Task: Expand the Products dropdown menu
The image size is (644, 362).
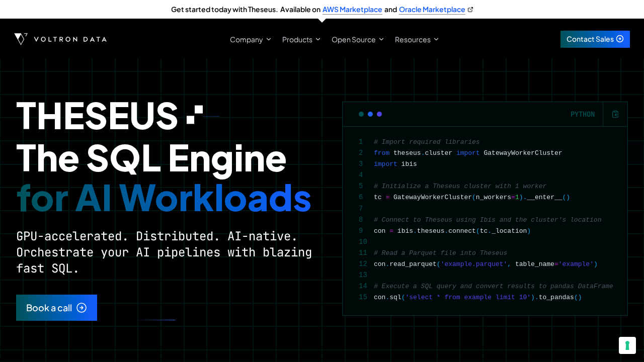Action: pos(301,39)
